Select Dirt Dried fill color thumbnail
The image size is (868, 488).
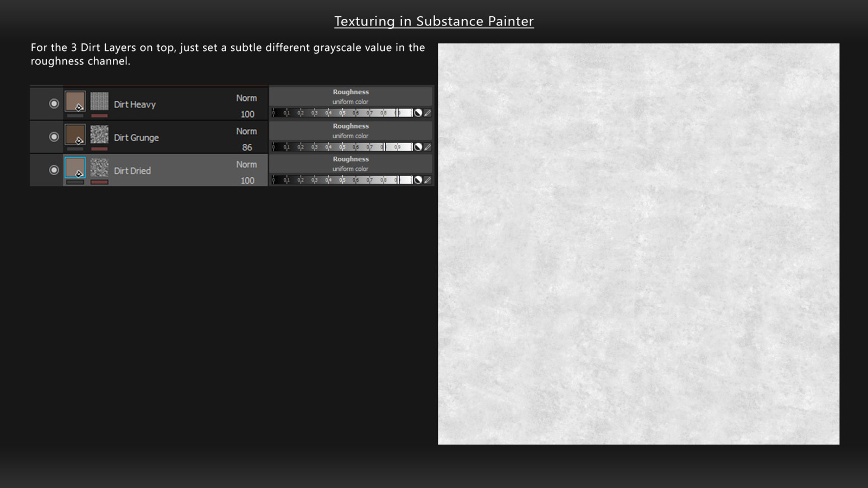(x=75, y=168)
